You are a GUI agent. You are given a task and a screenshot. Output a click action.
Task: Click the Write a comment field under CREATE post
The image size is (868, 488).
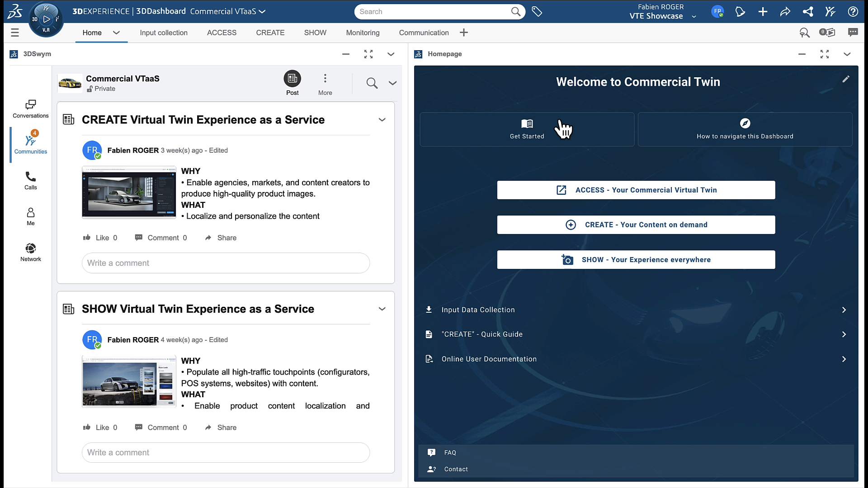(226, 263)
